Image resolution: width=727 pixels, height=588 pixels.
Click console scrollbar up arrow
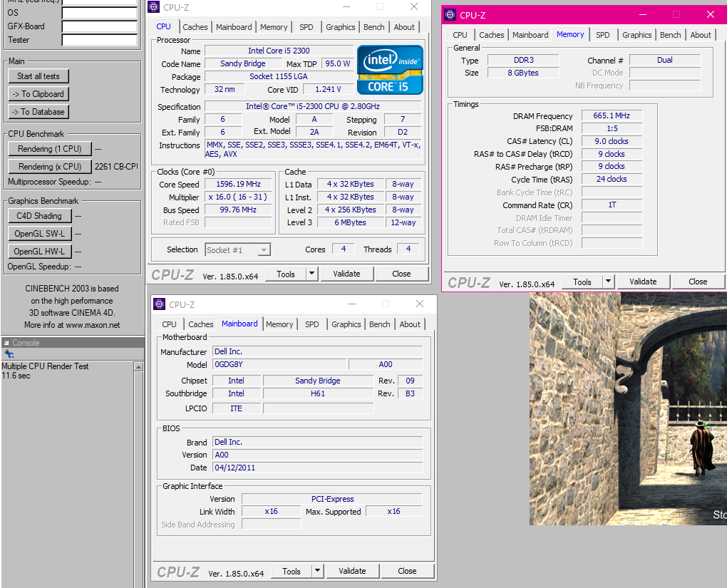click(x=138, y=366)
